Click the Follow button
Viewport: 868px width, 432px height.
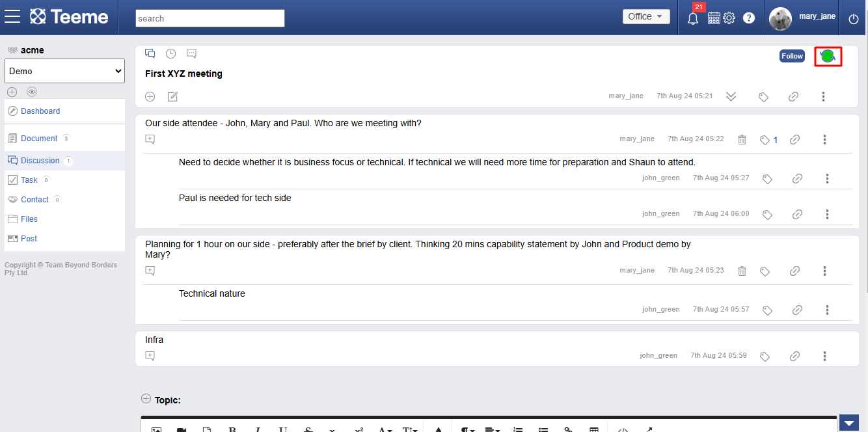point(792,56)
